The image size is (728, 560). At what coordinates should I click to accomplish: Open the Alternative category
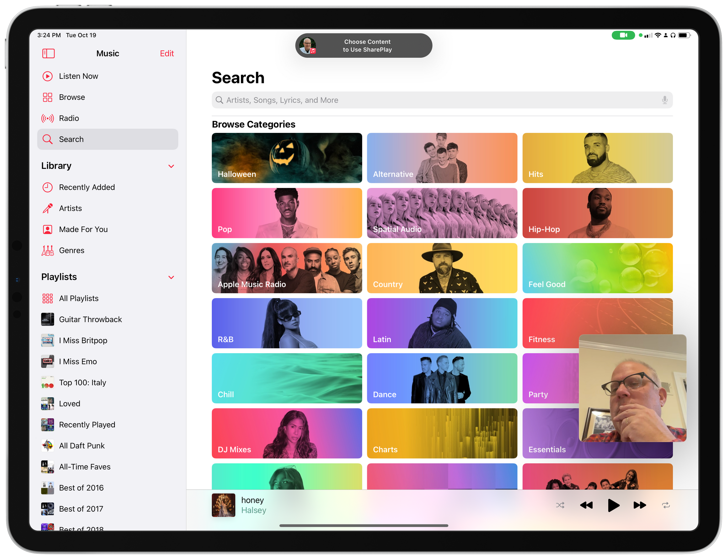442,158
